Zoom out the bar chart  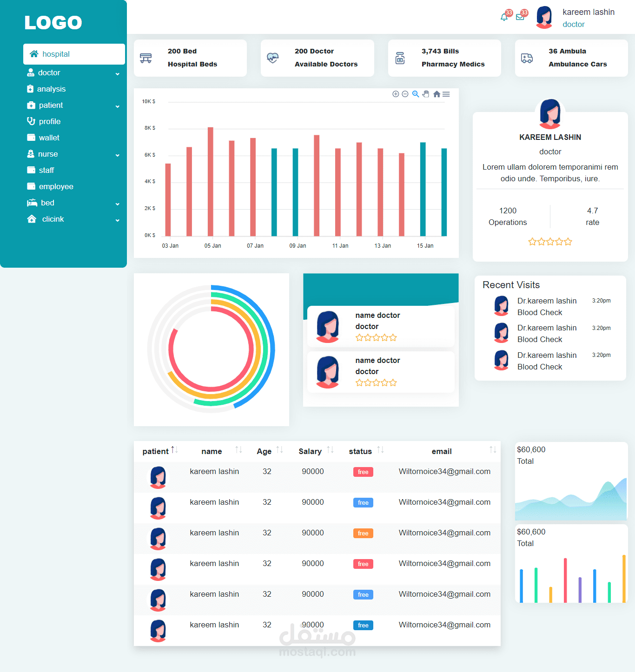pos(405,94)
